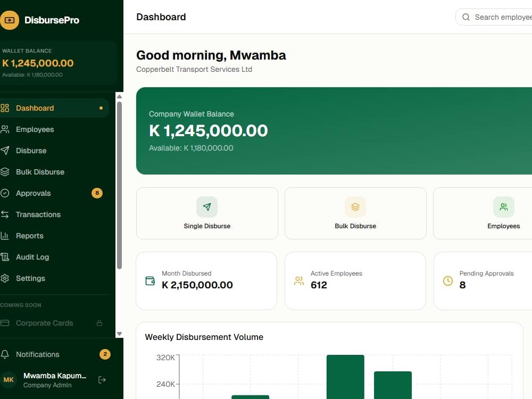Click the Corporate Cards card icon
The image size is (532, 399).
click(5, 323)
